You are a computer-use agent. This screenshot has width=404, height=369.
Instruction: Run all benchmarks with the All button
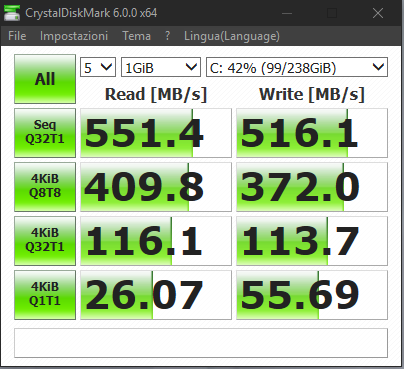tap(45, 79)
